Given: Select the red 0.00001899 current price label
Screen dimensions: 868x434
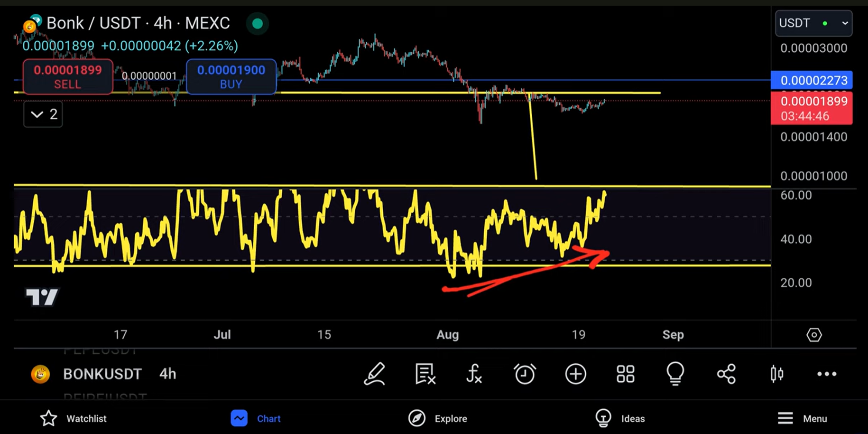Looking at the screenshot, I should point(812,108).
